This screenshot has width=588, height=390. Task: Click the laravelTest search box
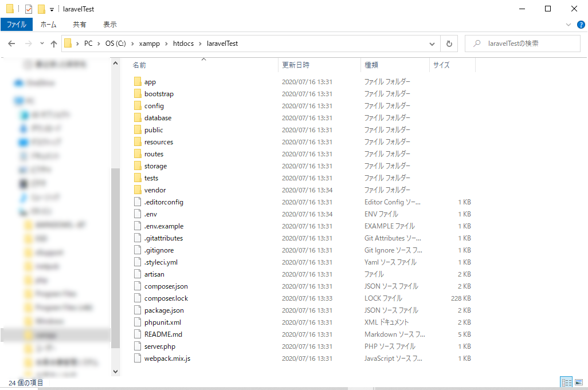[x=523, y=44]
